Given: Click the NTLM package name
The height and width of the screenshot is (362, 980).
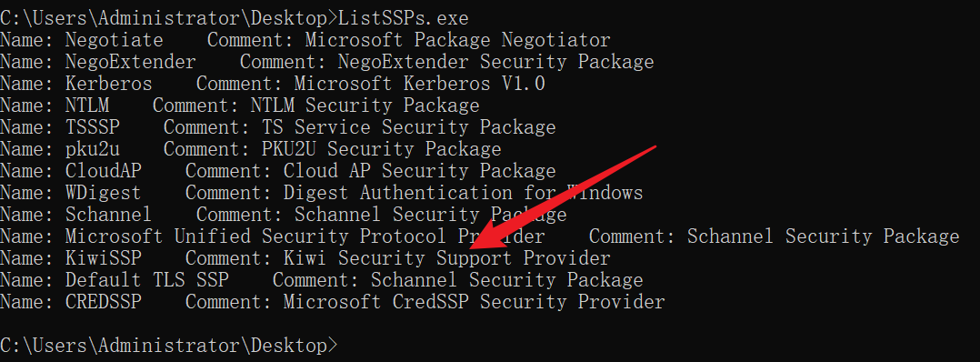Looking at the screenshot, I should (87, 106).
